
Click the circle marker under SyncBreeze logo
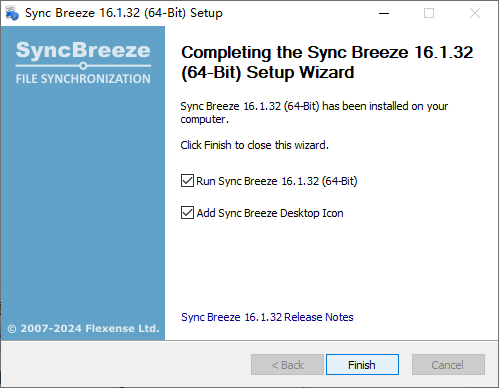[x=83, y=66]
